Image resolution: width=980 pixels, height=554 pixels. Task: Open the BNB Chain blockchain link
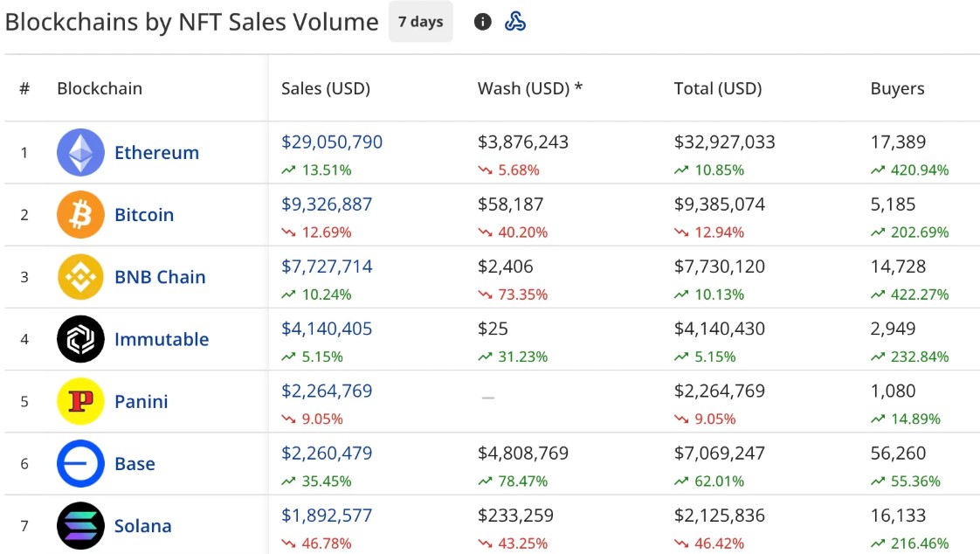tap(160, 277)
